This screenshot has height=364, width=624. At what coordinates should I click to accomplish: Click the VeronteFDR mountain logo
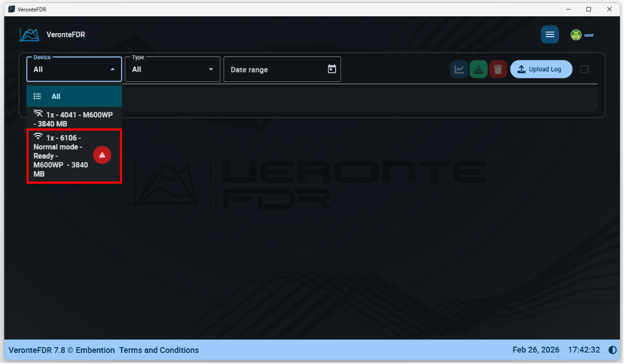tap(29, 35)
